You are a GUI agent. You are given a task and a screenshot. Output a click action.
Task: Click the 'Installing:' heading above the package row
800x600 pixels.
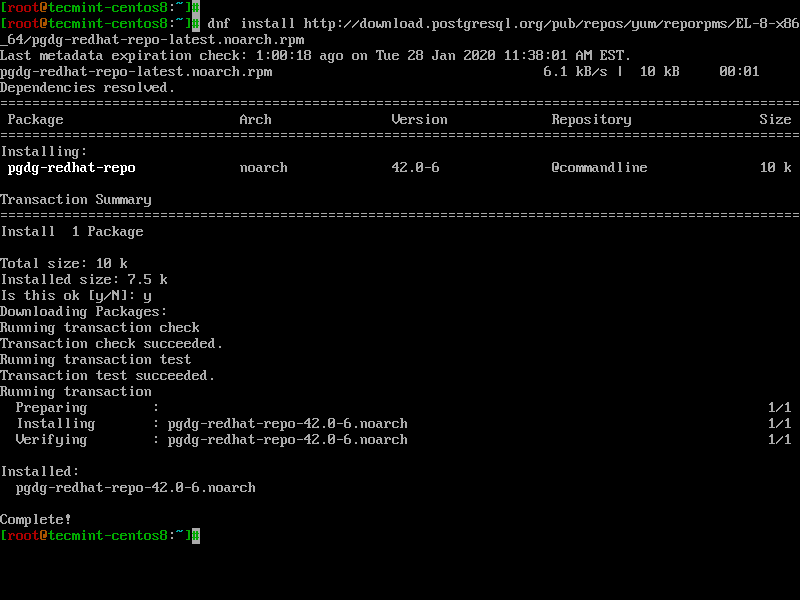coord(44,152)
